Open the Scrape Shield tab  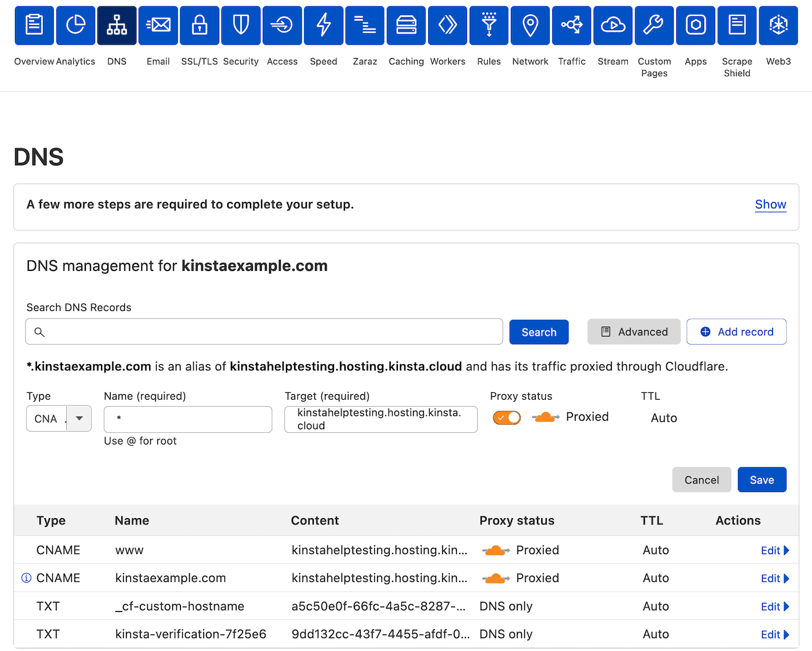[737, 25]
